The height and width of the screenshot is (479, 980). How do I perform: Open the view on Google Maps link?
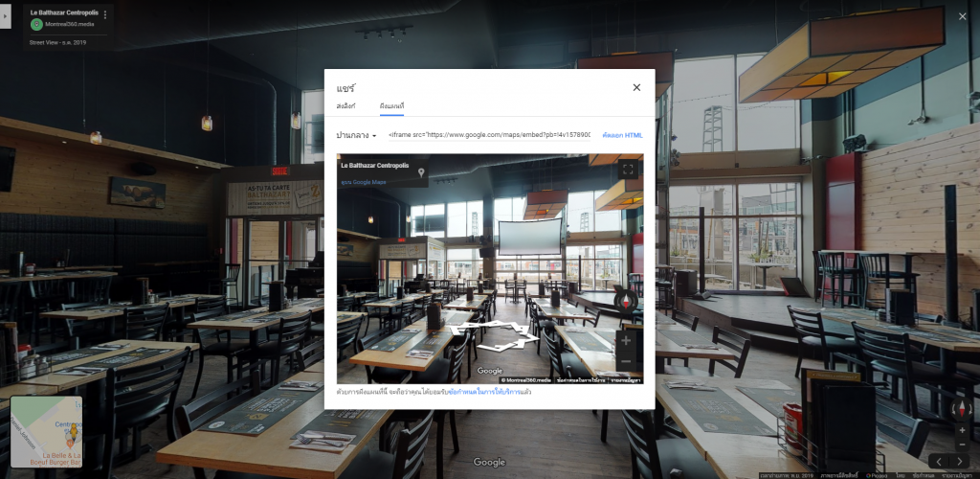coord(364,182)
